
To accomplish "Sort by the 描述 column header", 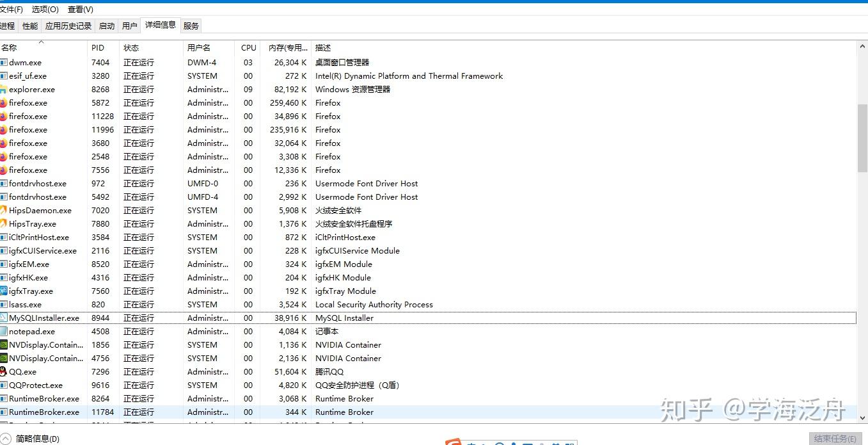I will click(583, 47).
